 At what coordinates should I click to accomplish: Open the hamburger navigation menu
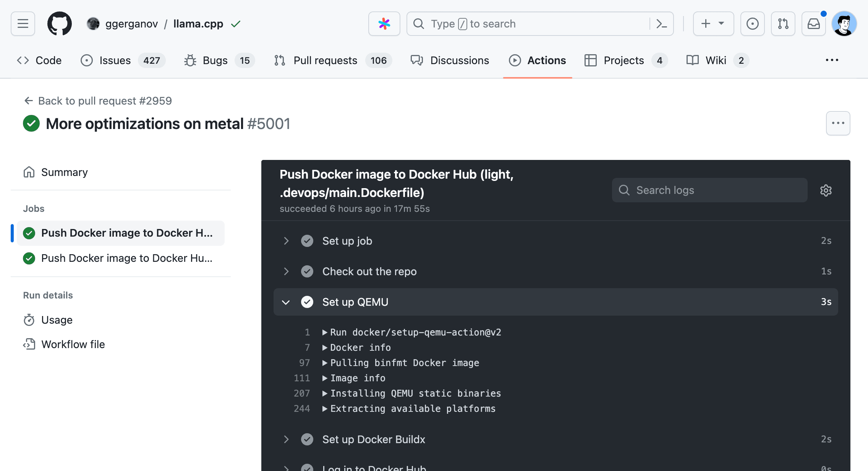point(22,23)
